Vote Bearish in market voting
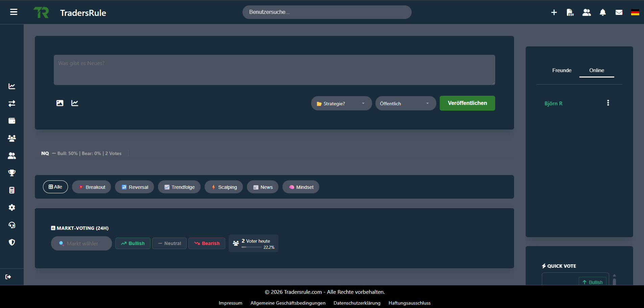Screen dimensions: 644x308 (x=207, y=243)
